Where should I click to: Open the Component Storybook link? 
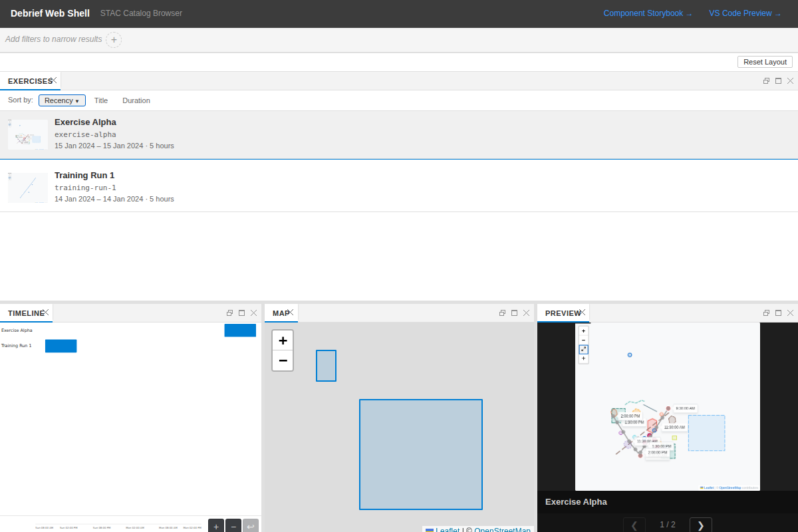pos(643,13)
